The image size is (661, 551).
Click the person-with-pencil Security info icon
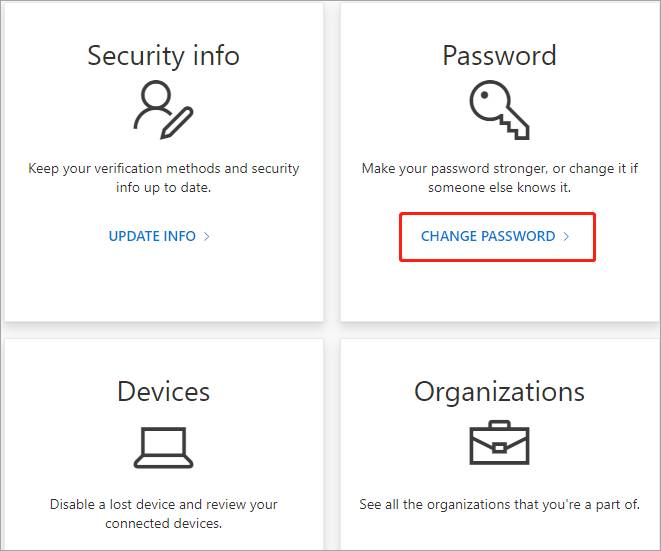pyautogui.click(x=164, y=110)
